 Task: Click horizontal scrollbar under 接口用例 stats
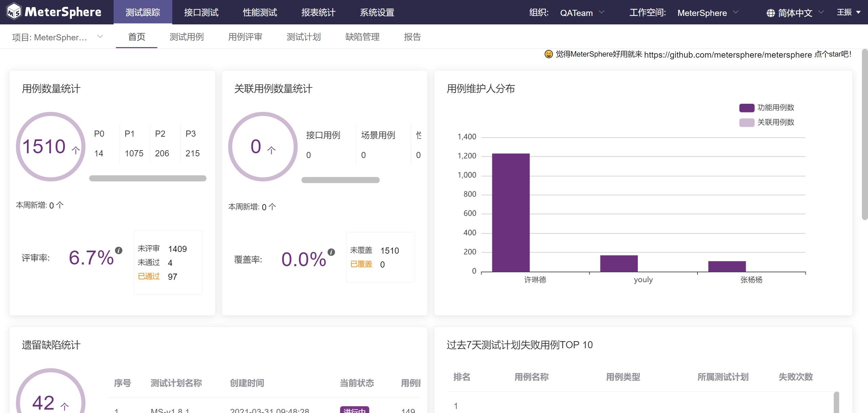pos(340,180)
